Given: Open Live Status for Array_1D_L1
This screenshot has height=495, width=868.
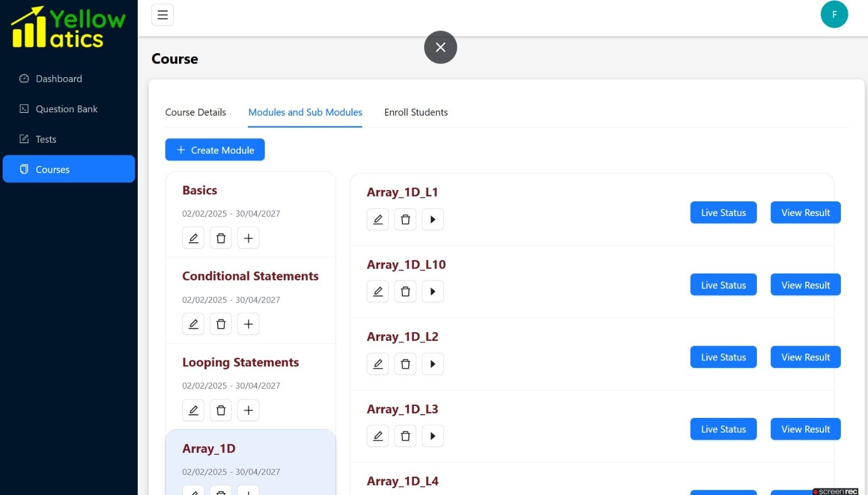Looking at the screenshot, I should pos(723,213).
